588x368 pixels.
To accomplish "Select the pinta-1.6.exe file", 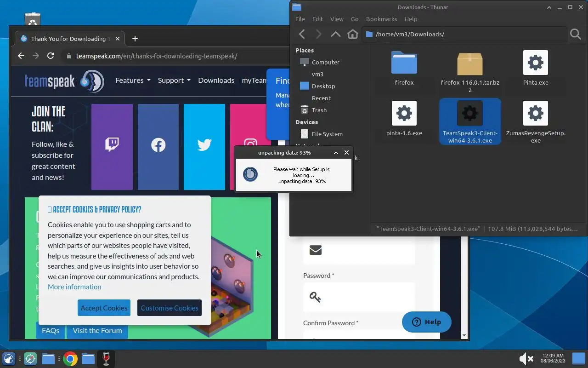I will (404, 119).
